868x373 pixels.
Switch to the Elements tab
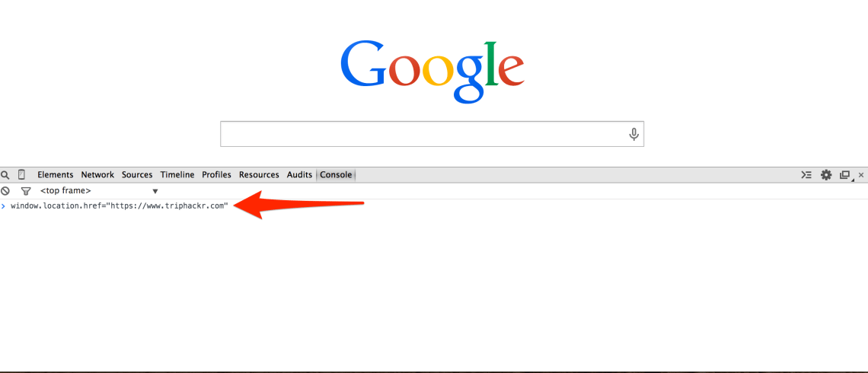56,175
